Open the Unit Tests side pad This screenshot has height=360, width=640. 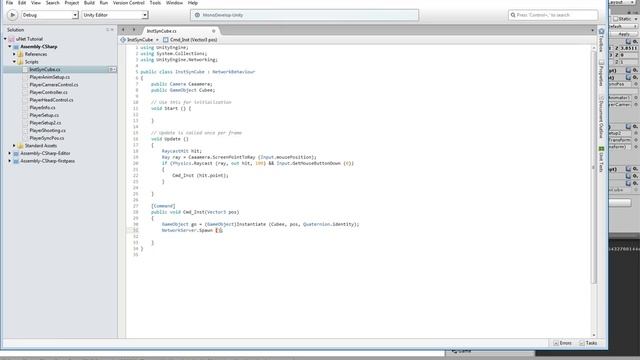(x=601, y=160)
